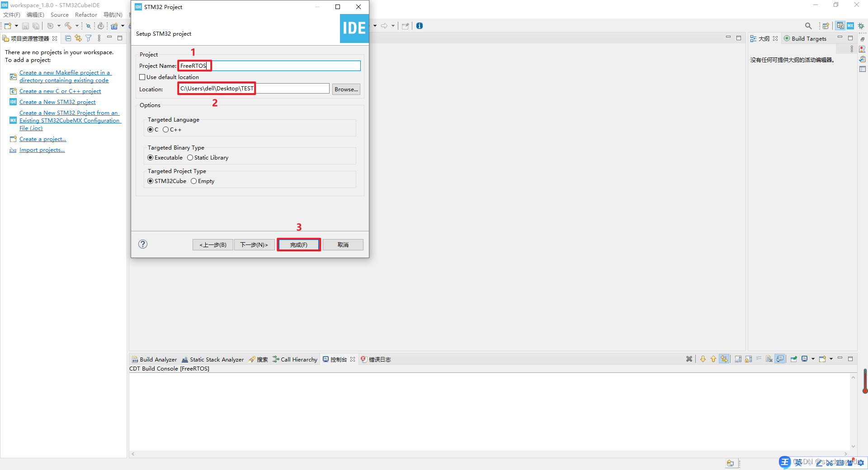Click Create a new C or C++ project link
The image size is (868, 470).
point(60,91)
